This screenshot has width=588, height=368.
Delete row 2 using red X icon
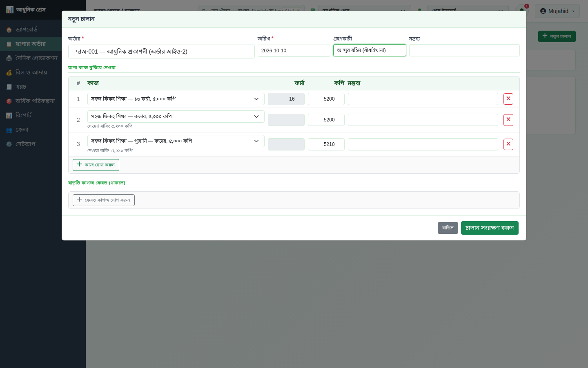pos(508,120)
